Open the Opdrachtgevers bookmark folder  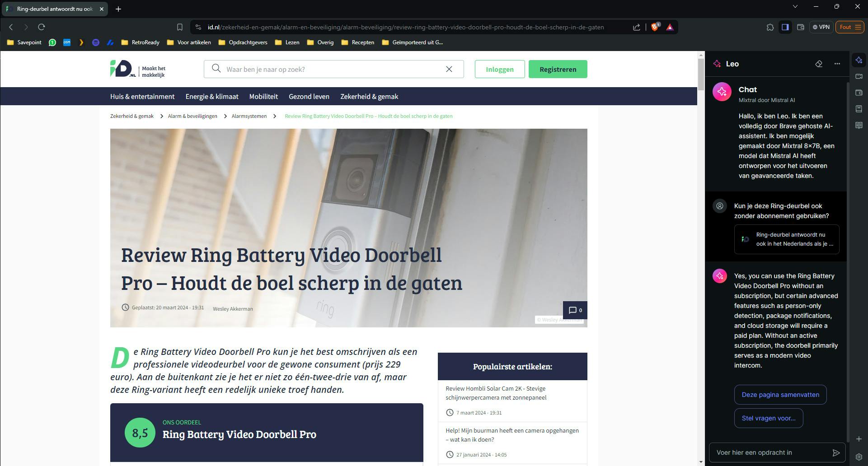tap(243, 42)
